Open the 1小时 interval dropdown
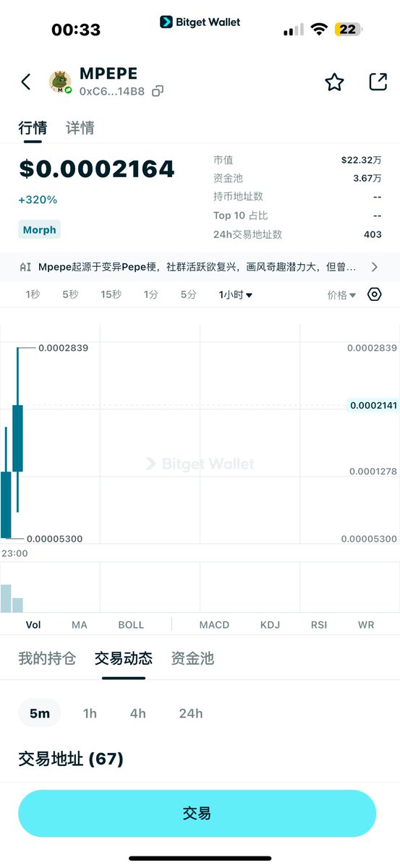400x868 pixels. tap(236, 295)
